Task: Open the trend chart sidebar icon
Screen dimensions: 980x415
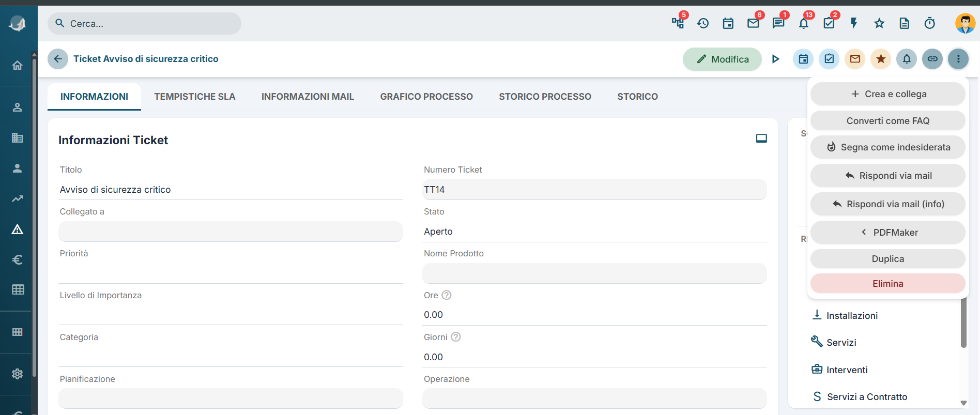Action: pyautogui.click(x=18, y=198)
